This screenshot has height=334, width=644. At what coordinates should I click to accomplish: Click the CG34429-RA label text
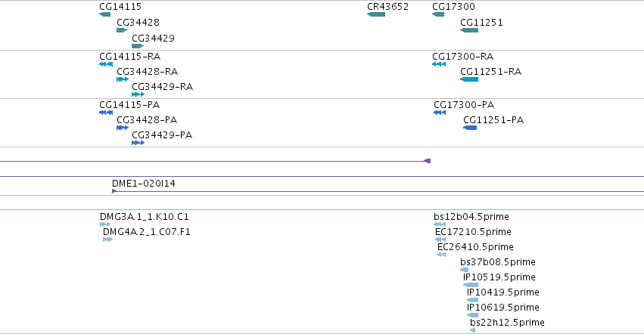tap(162, 87)
